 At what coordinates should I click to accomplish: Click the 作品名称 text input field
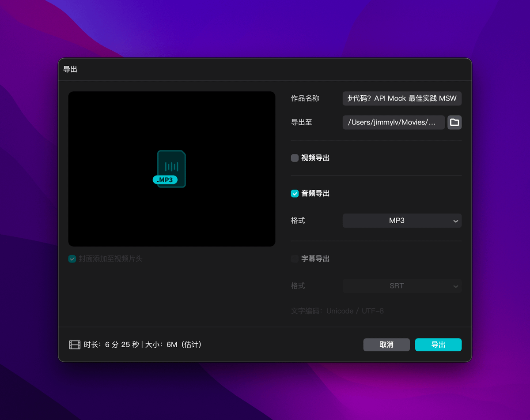pyautogui.click(x=401, y=98)
